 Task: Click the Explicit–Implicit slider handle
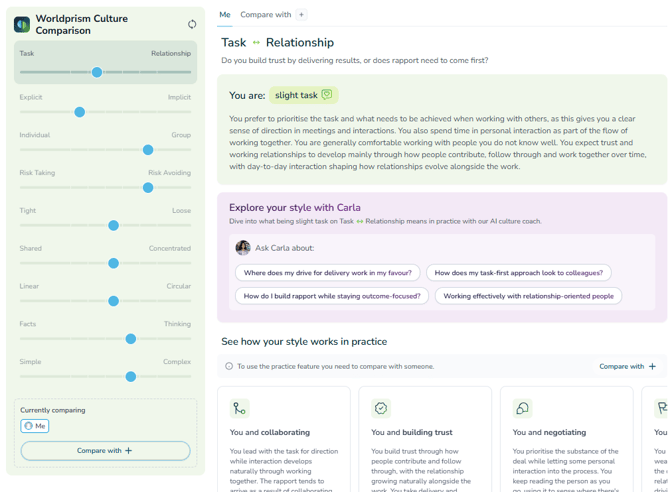[x=79, y=112]
